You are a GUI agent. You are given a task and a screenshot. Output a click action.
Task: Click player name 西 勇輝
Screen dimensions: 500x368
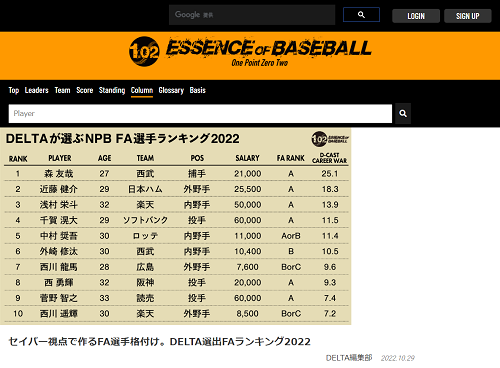point(59,283)
